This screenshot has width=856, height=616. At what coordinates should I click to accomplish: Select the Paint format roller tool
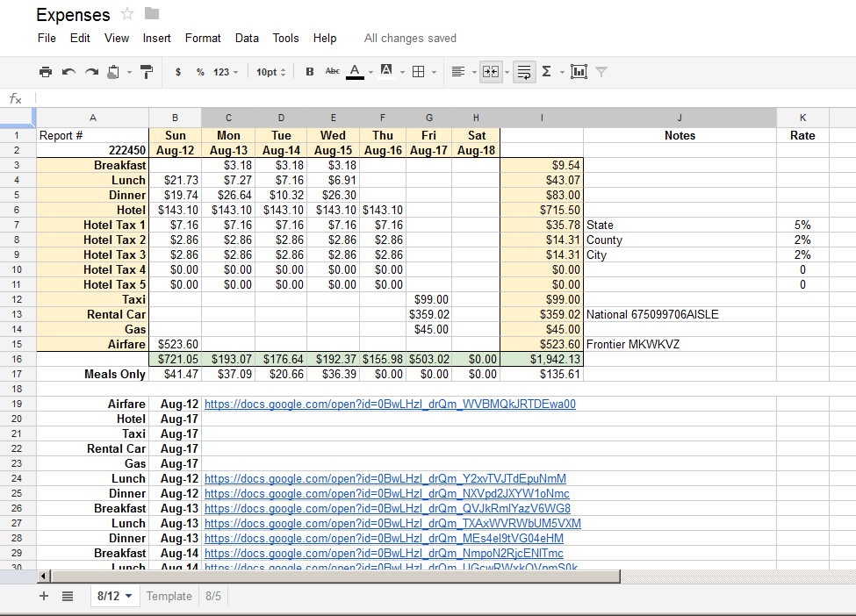point(147,72)
